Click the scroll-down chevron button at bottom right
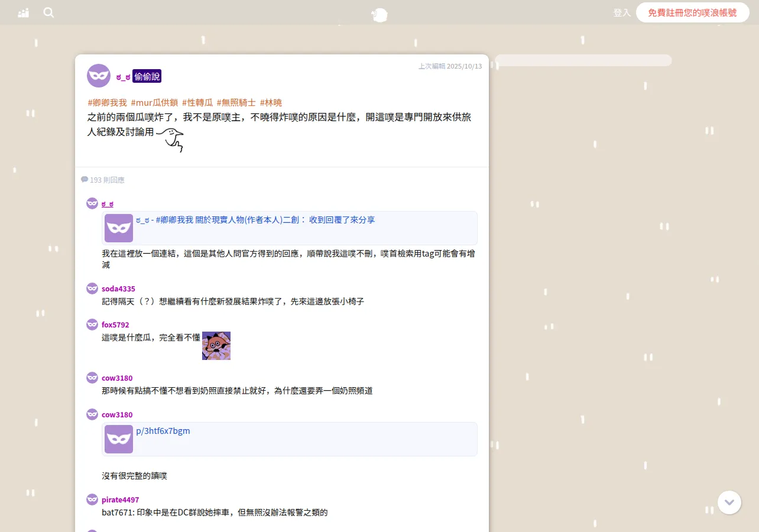Viewport: 759px width, 532px height. (x=729, y=502)
